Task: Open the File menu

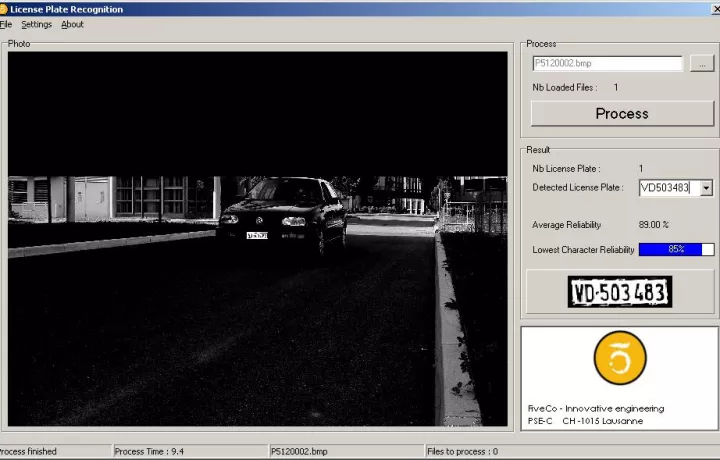Action: (6, 24)
